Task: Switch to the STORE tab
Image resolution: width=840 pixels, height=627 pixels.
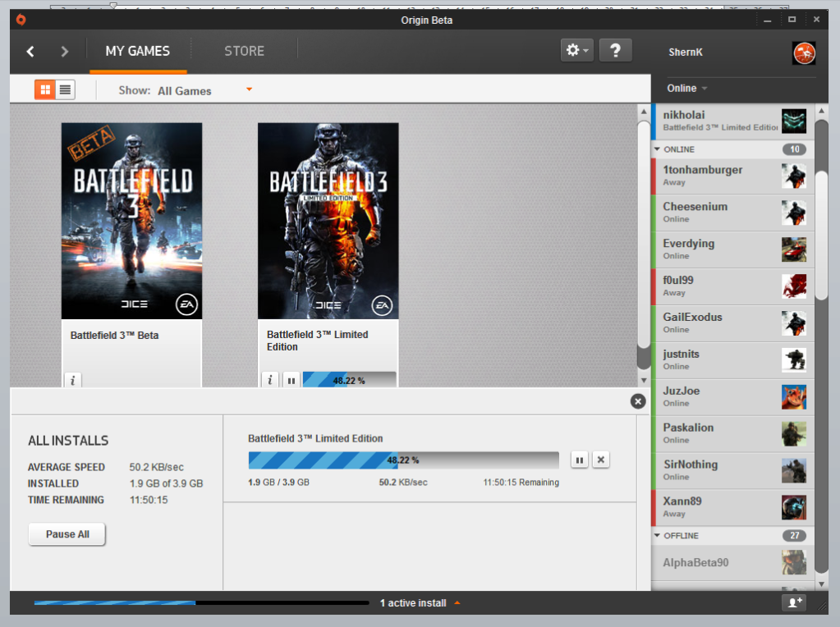Action: [244, 51]
